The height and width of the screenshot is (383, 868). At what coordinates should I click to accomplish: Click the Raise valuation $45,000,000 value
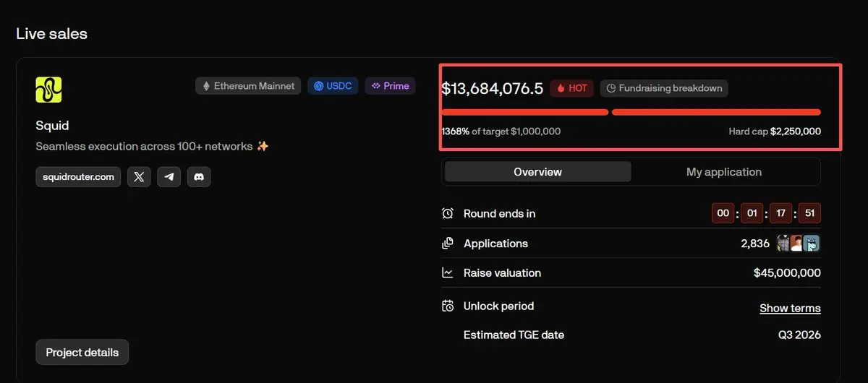(x=787, y=273)
